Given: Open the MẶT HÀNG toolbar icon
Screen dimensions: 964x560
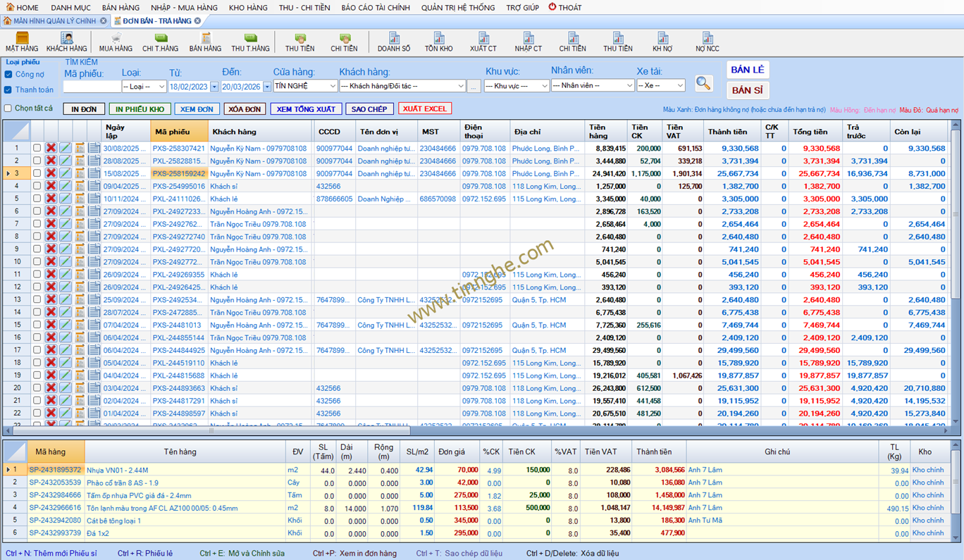Looking at the screenshot, I should coord(22,42).
